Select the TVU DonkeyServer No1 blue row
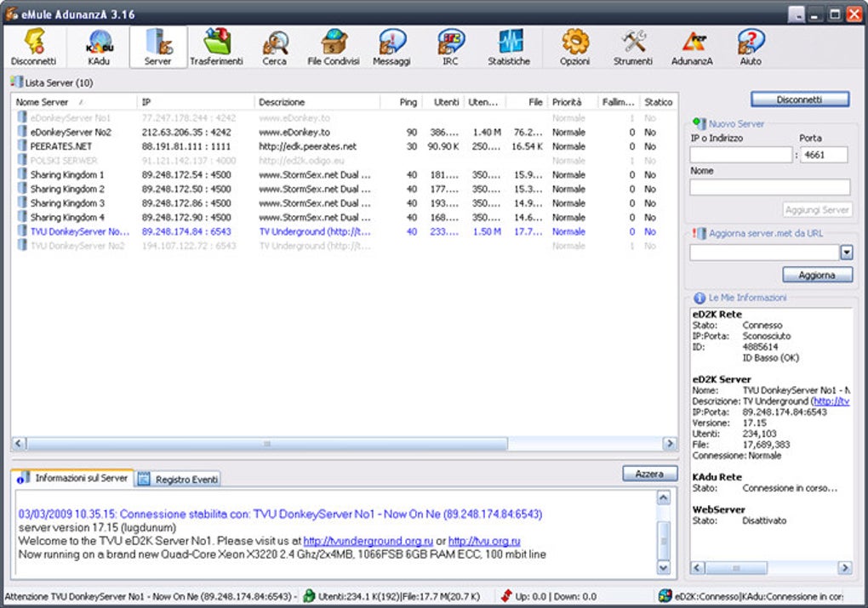This screenshot has height=608, width=868. click(344, 231)
